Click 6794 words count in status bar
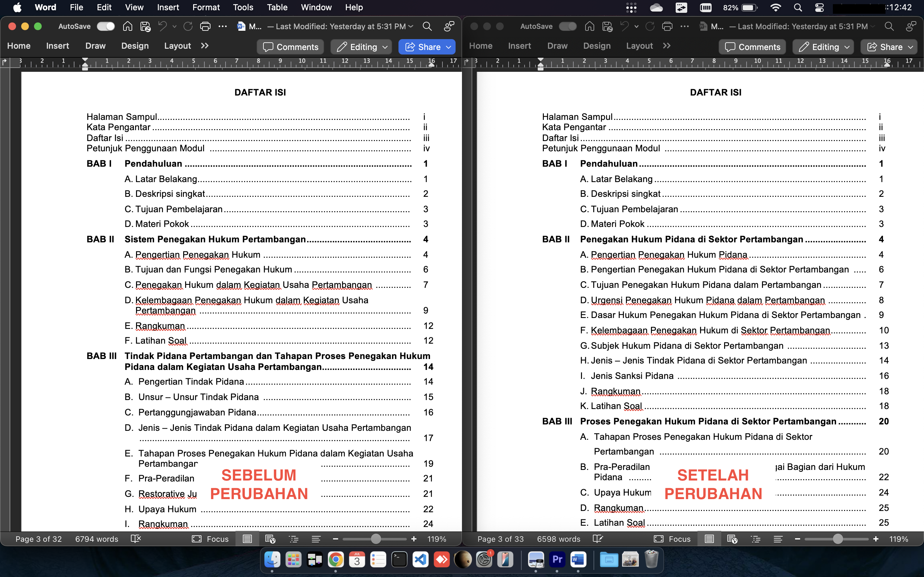This screenshot has width=924, height=577. (x=97, y=539)
